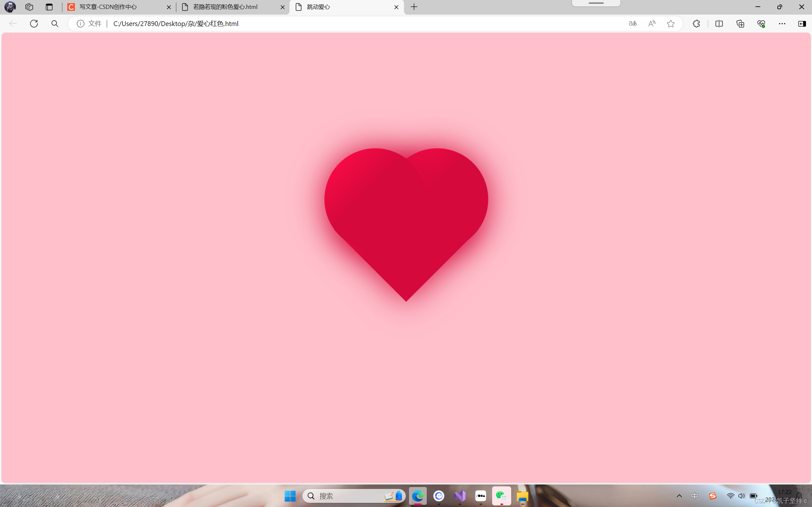Open the browser search magnifier icon
Viewport: 812px width, 507px height.
pyautogui.click(x=55, y=23)
